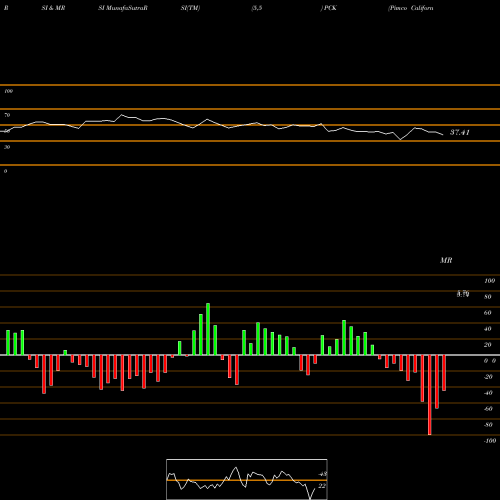Click the 5.79 value near MR axis
This screenshot has height=500, width=500.
[463, 294]
